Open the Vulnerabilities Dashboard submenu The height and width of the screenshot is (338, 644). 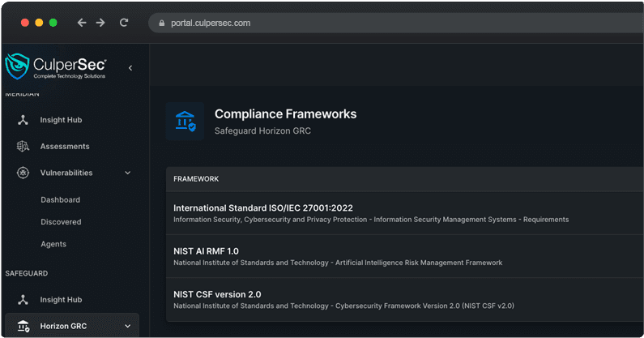[61, 200]
